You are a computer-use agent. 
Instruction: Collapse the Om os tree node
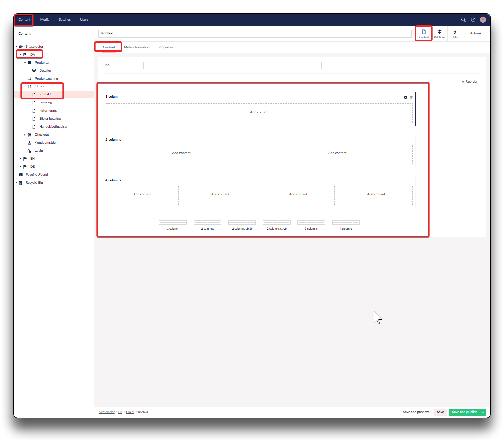coord(25,86)
